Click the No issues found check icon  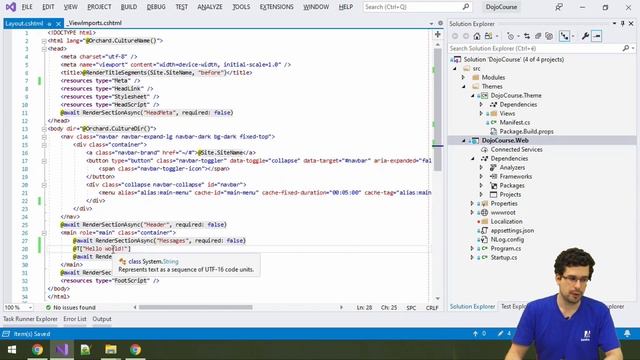[x=48, y=307]
